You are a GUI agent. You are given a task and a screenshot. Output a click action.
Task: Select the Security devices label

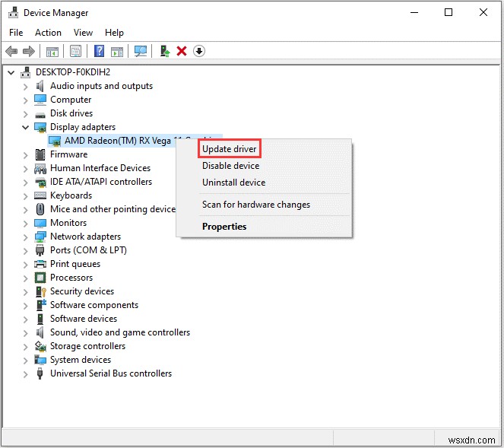pos(82,291)
